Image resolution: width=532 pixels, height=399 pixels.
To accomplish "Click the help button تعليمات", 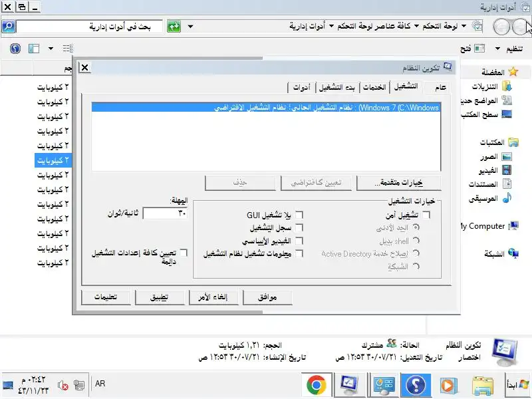I will (x=106, y=297).
